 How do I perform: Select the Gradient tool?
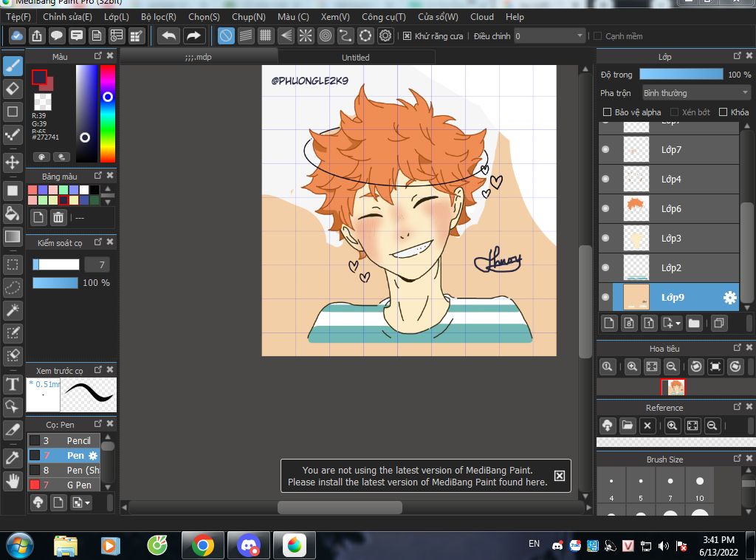13,236
